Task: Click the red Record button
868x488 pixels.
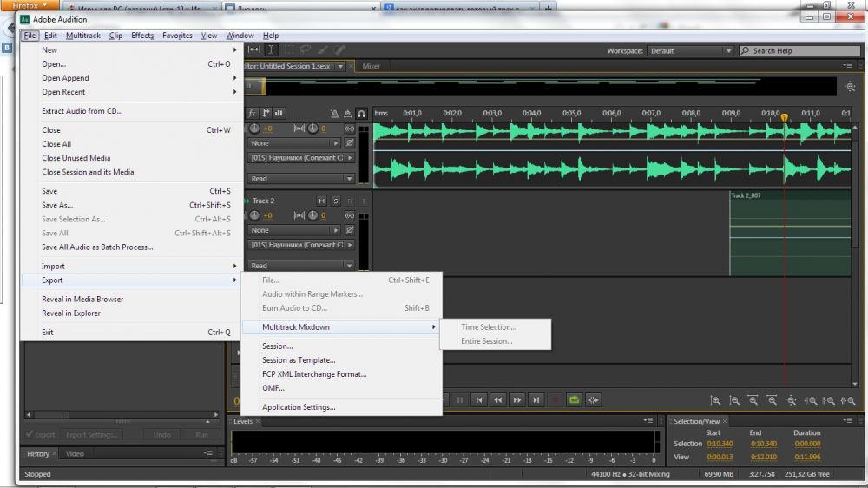Action: click(x=555, y=400)
